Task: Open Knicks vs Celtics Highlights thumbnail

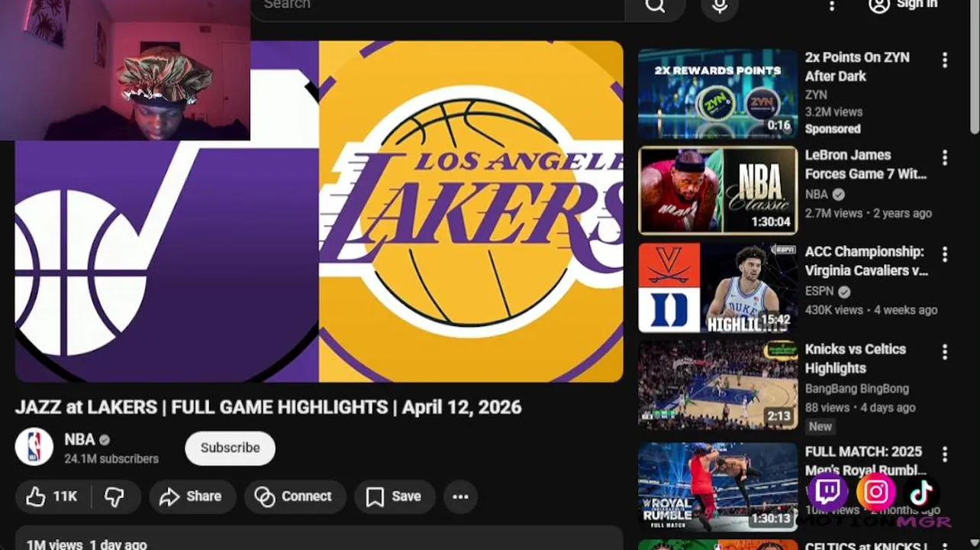Action: (x=717, y=385)
